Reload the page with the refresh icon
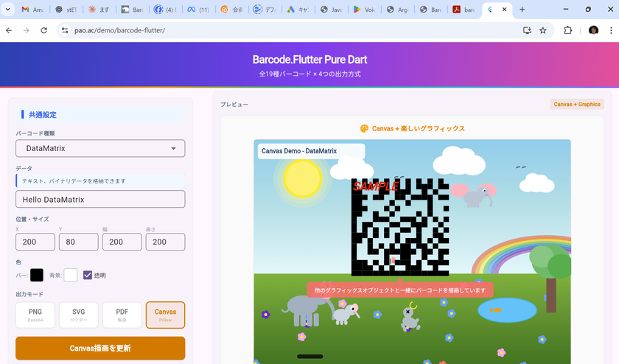 [44, 30]
